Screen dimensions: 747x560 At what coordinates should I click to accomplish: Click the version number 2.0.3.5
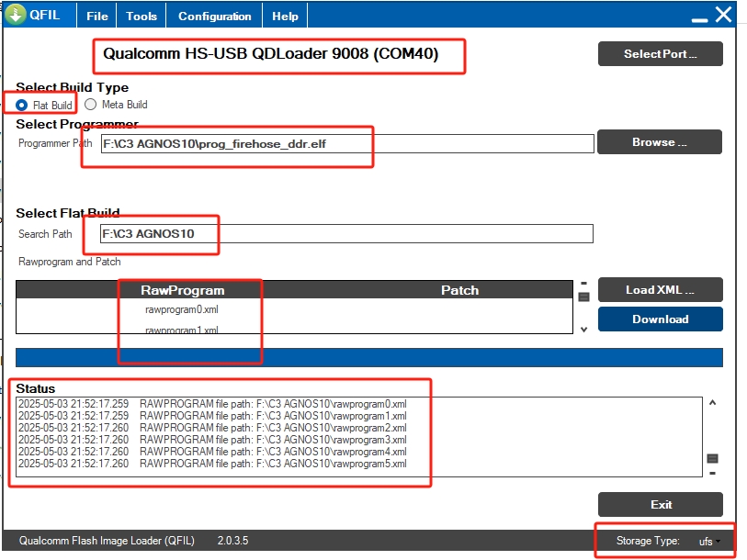tap(233, 541)
